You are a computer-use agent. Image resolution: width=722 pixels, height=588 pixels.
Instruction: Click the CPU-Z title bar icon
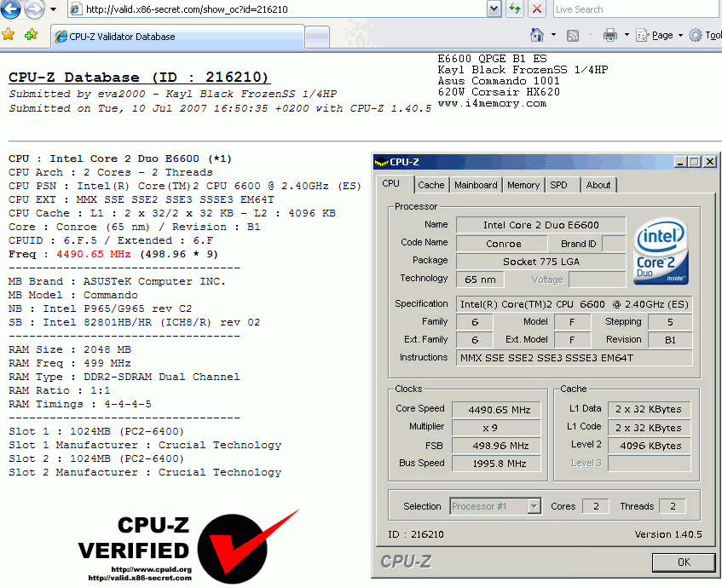tap(381, 162)
